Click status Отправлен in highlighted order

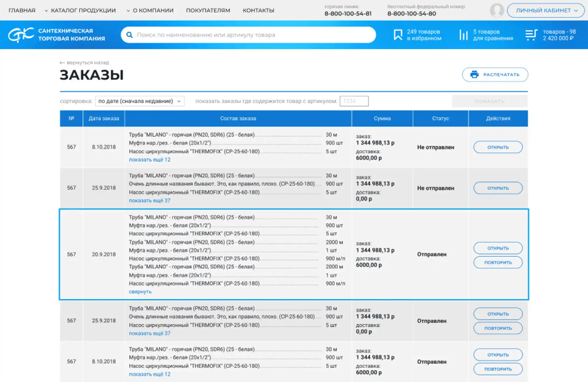click(432, 254)
